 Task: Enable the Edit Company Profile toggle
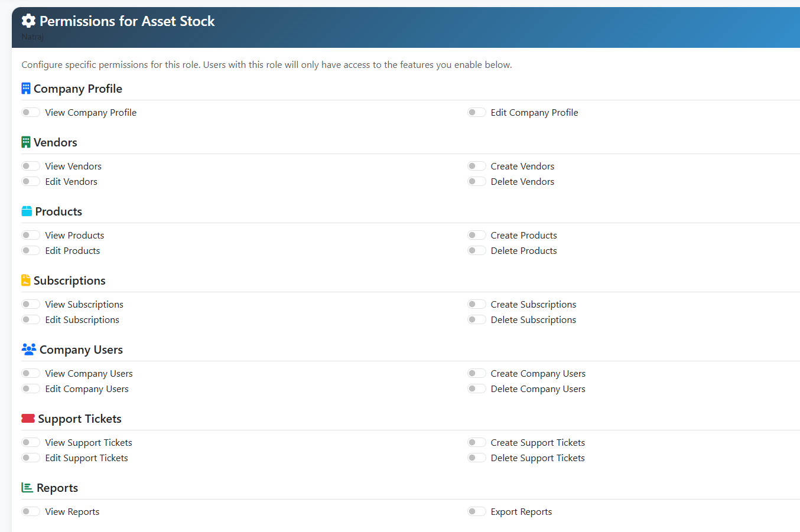pyautogui.click(x=477, y=112)
